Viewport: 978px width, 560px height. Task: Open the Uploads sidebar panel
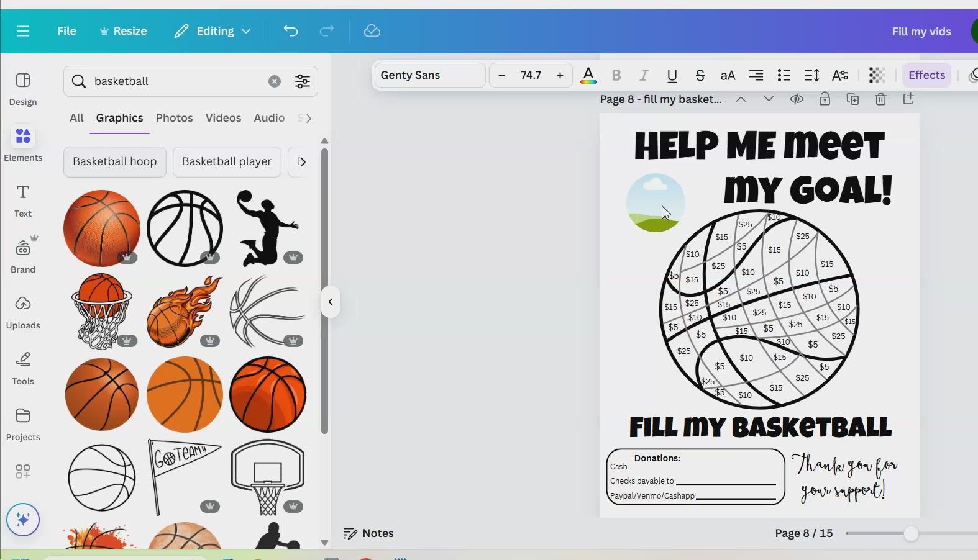coord(23,312)
